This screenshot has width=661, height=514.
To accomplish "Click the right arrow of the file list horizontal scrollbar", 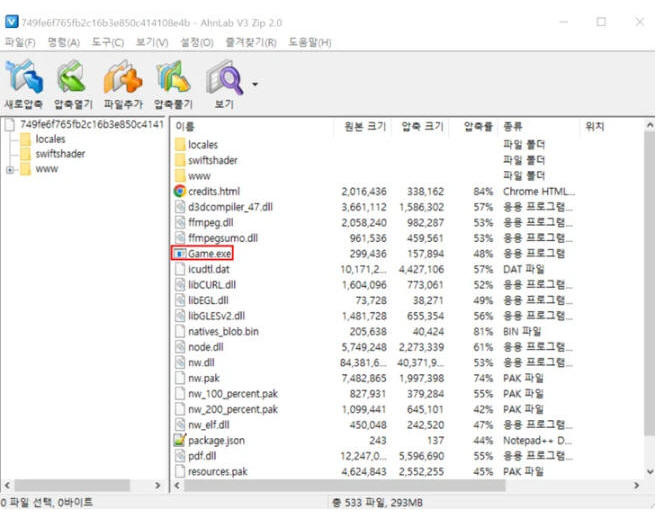I will point(636,486).
